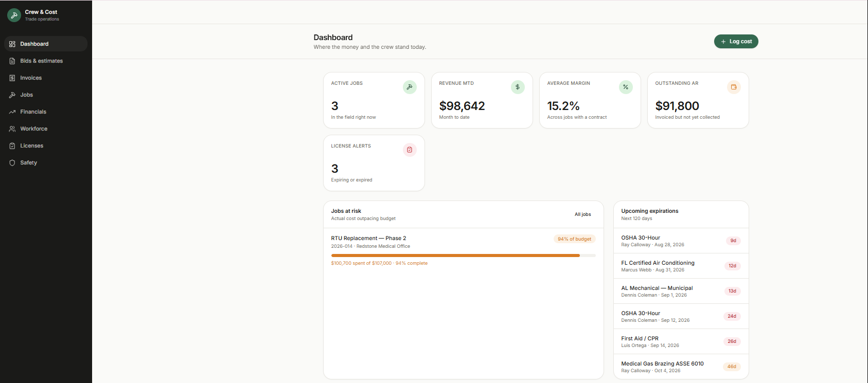The width and height of the screenshot is (868, 383).
Task: Click the 15.2% average margin value
Action: click(x=563, y=106)
